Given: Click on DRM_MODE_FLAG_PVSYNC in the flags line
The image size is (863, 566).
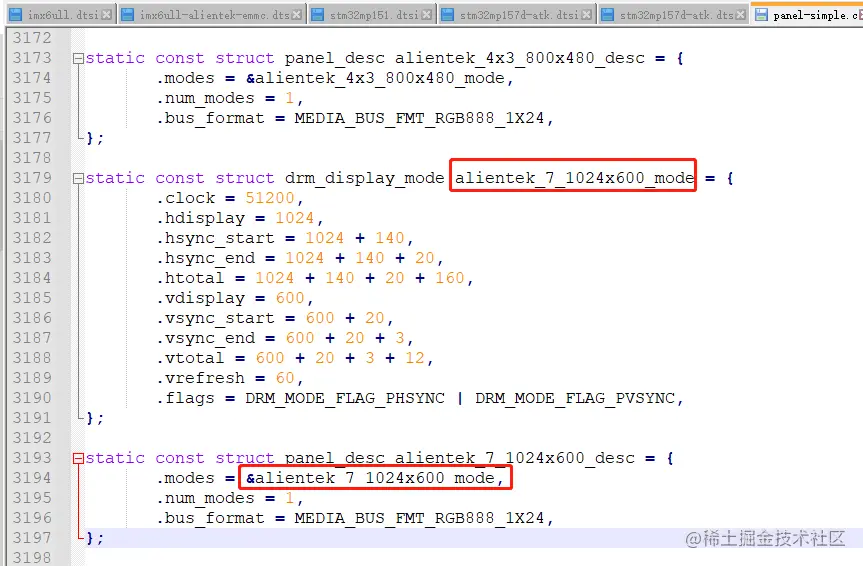Looking at the screenshot, I should pyautogui.click(x=575, y=398).
